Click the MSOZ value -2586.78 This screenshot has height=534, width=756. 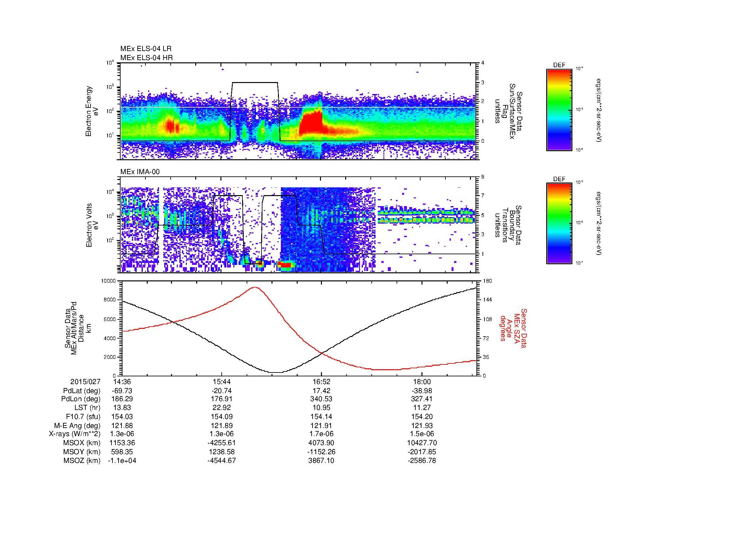point(422,461)
